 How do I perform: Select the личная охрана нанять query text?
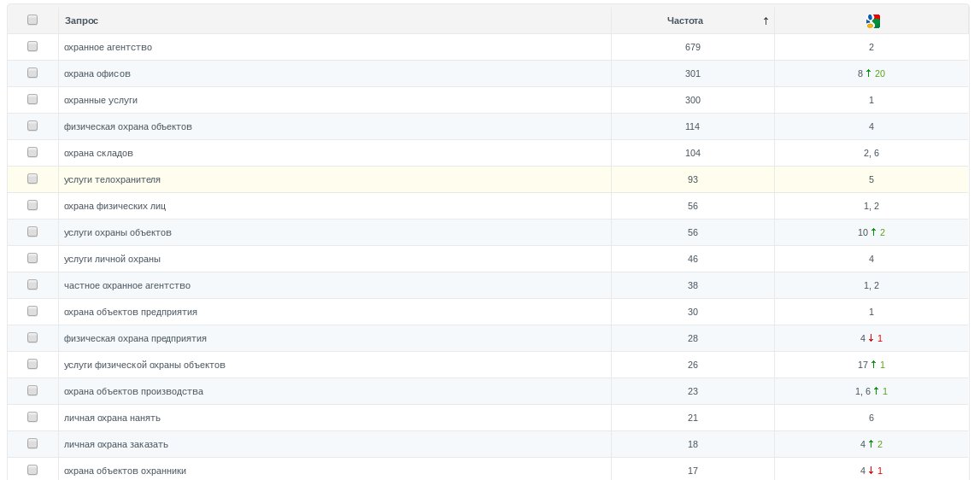pyautogui.click(x=112, y=418)
